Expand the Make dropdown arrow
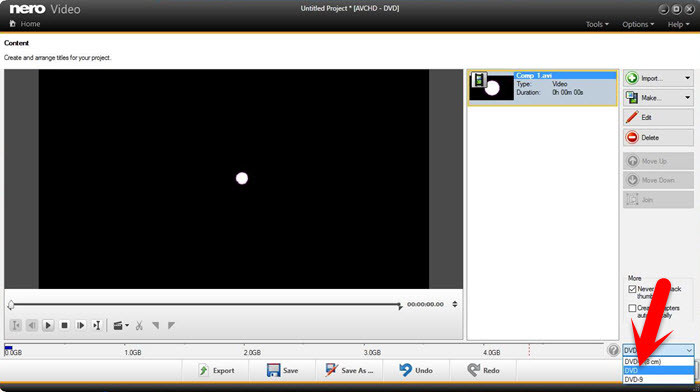The height and width of the screenshot is (392, 700). point(688,97)
